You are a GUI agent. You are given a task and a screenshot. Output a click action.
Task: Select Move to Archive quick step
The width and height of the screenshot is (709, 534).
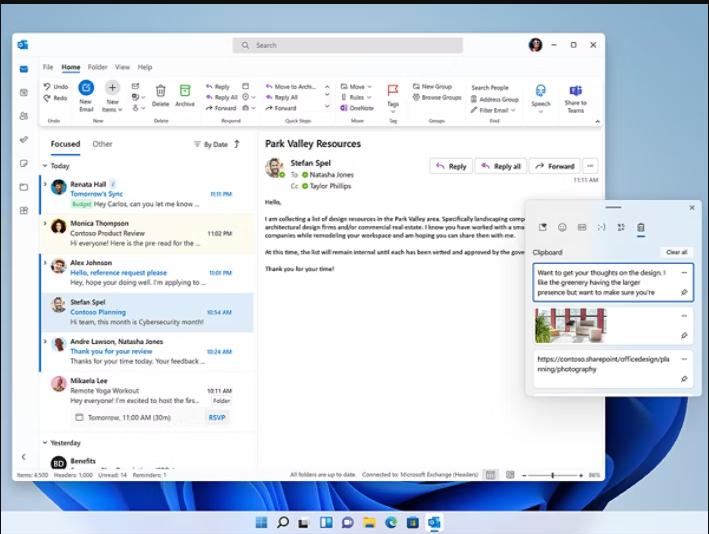click(x=291, y=86)
